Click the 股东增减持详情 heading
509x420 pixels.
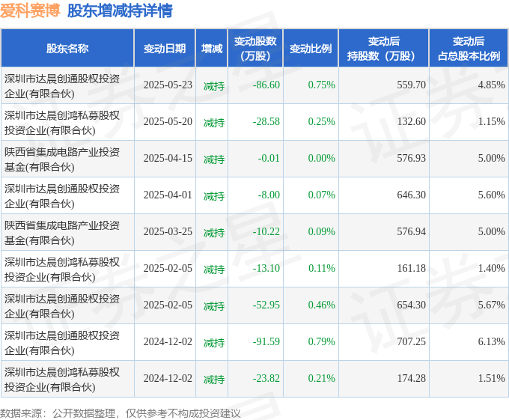[x=120, y=10]
